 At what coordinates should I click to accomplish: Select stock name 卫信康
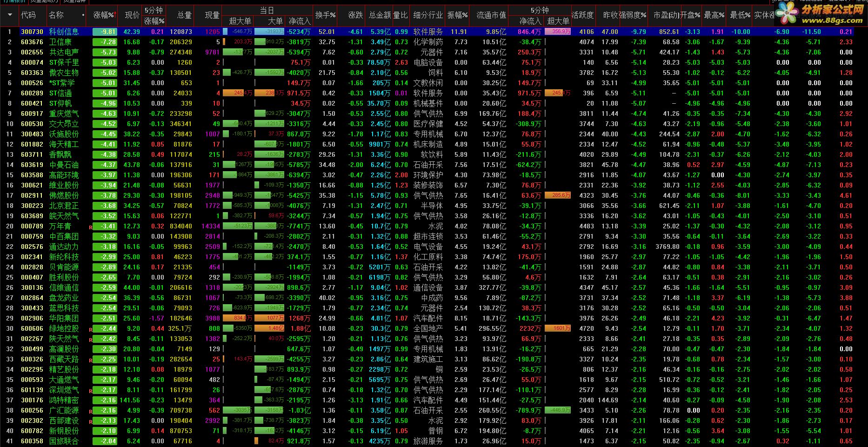click(60, 42)
